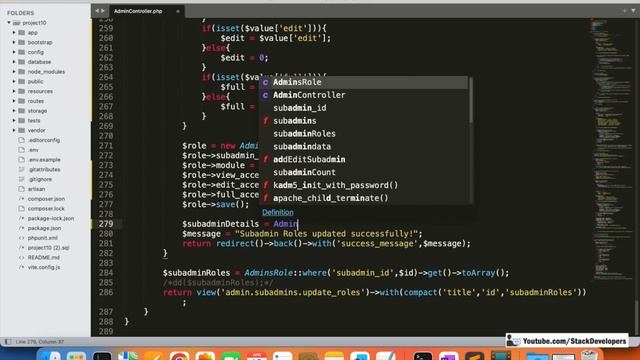Click the .env.example file icon

click(22, 160)
